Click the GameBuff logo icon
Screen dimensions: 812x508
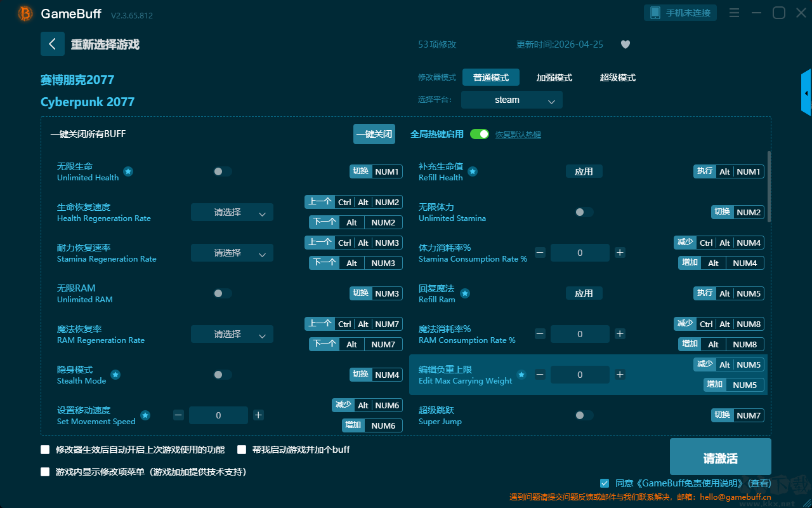point(25,13)
